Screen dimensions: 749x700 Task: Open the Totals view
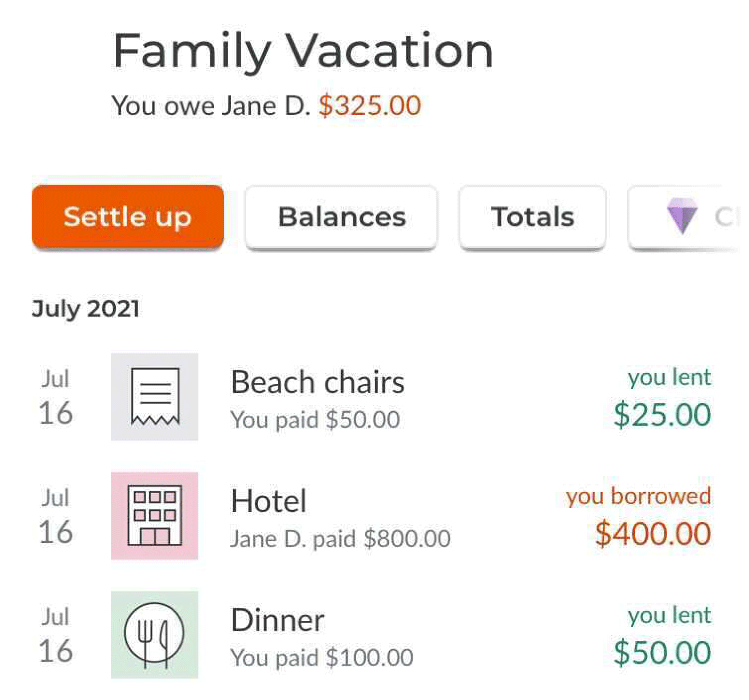click(x=533, y=217)
